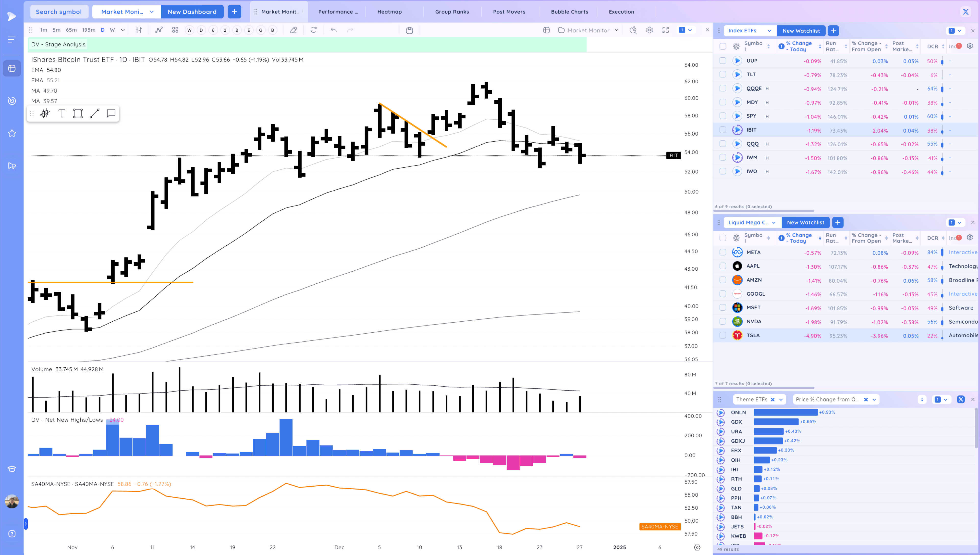Expand the Index ETFs watchlist dropdown
Viewport: 980px width, 555px height.
tap(769, 31)
